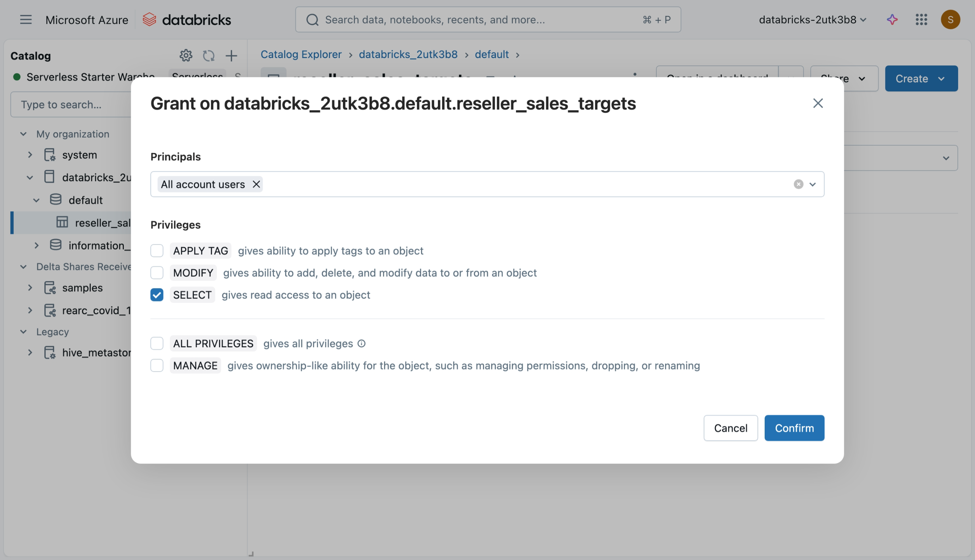The width and height of the screenshot is (975, 560).
Task: Click the info icon next to gives all privileges
Action: coord(361,343)
